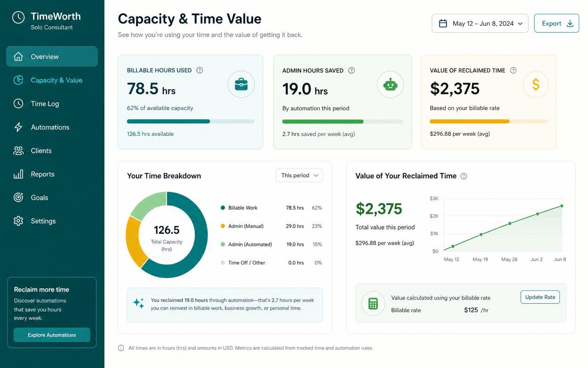
Task: Navigate to Automations
Action: (52, 127)
